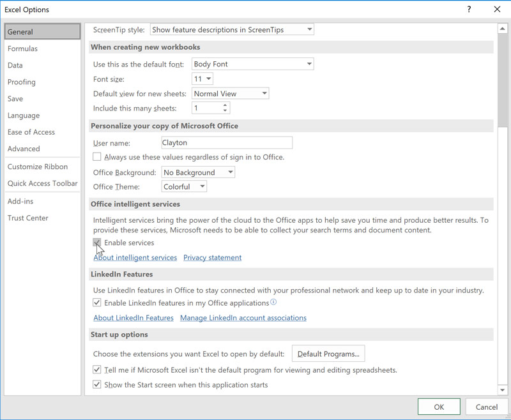Open About intelligent services link

(x=135, y=257)
